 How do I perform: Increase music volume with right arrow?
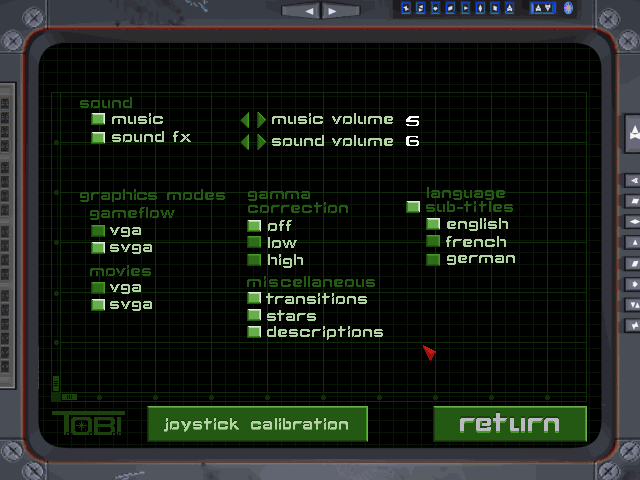tap(262, 120)
